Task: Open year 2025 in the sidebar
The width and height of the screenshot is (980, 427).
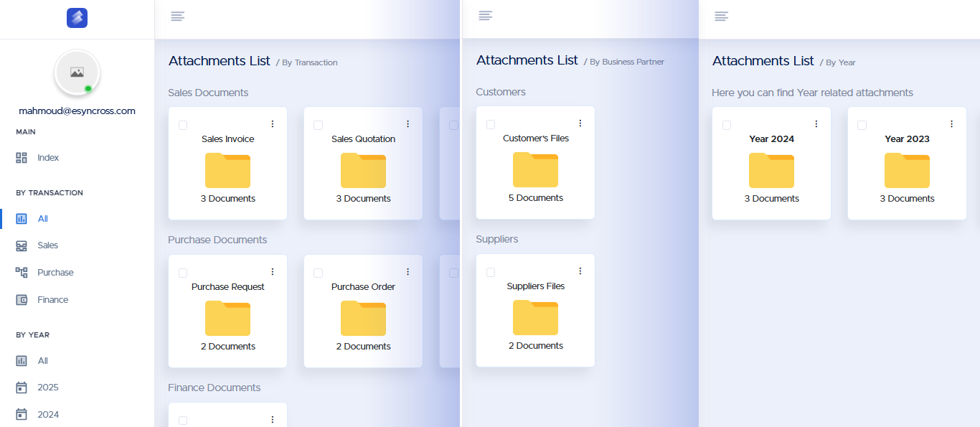Action: tap(48, 388)
